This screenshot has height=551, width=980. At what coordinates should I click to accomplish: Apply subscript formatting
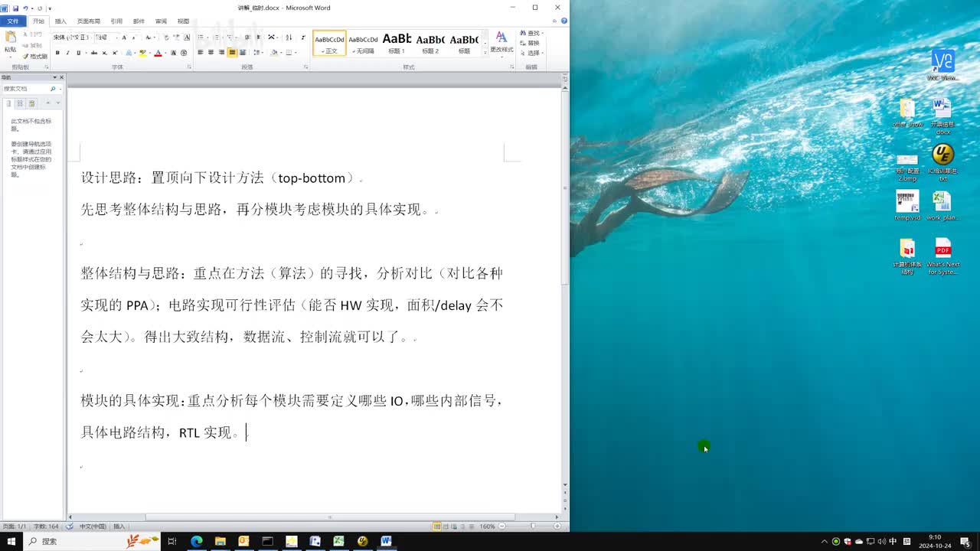coord(105,53)
